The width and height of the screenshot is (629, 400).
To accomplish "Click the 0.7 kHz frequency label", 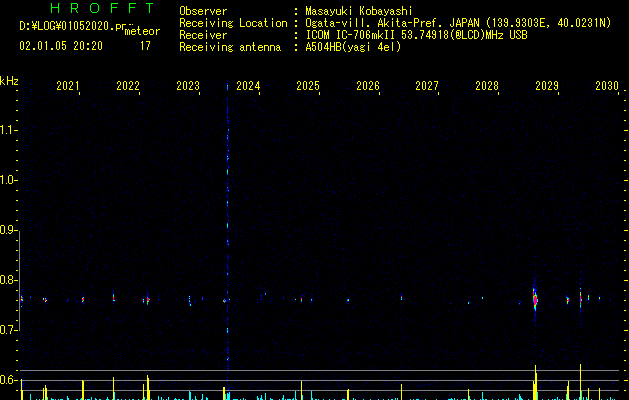I will [x=8, y=330].
